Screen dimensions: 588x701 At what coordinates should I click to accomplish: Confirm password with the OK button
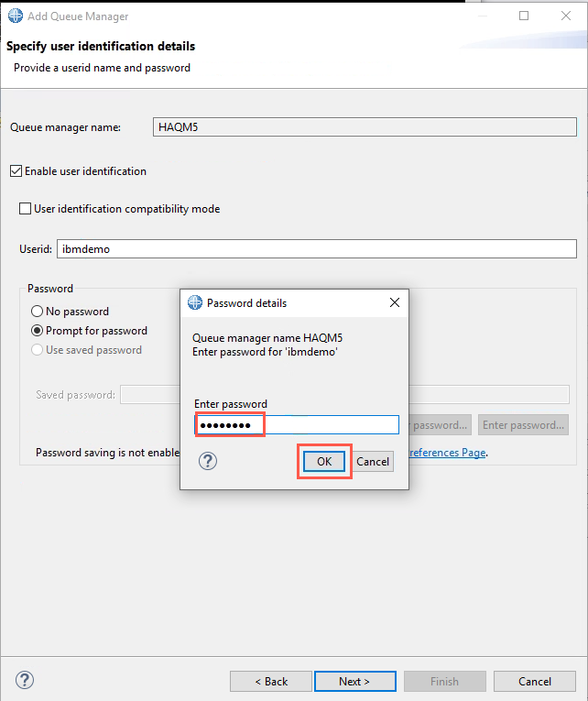[x=324, y=461]
